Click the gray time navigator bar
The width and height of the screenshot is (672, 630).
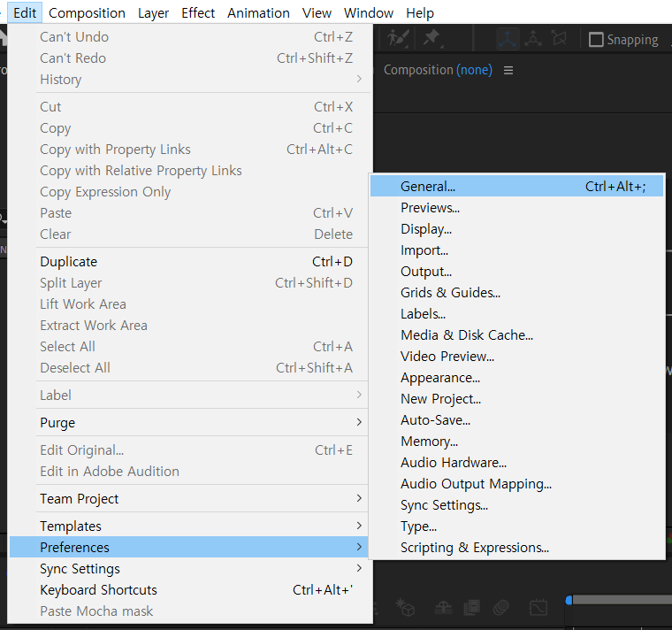pos(622,600)
